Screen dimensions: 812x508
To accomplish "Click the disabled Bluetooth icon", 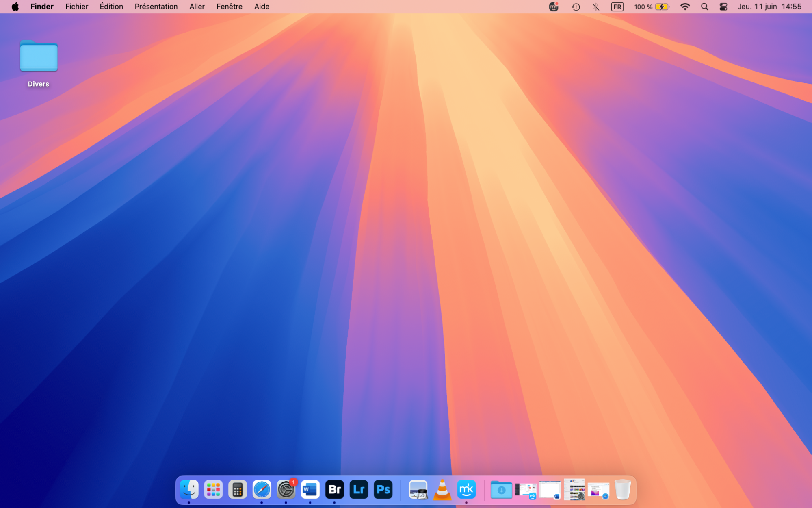I will pos(596,7).
